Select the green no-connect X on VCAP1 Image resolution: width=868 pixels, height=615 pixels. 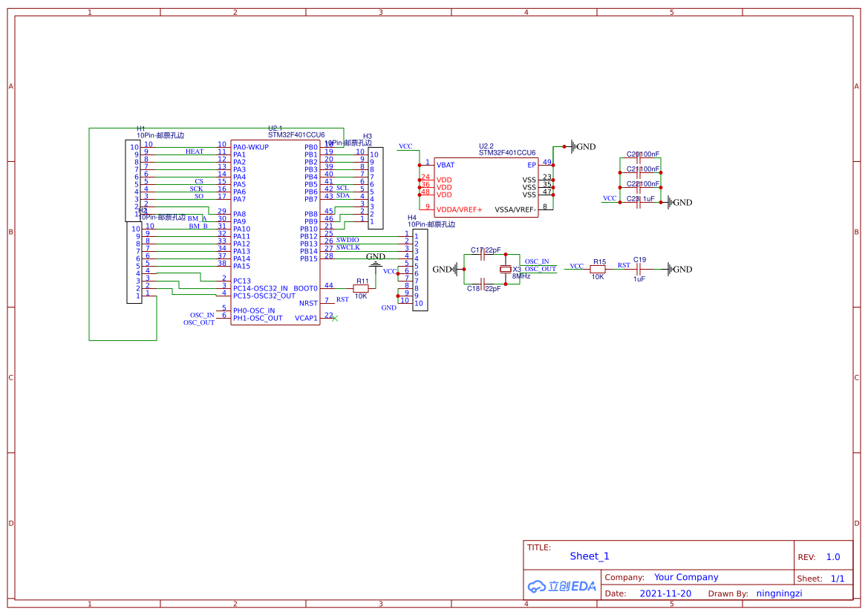click(x=335, y=319)
